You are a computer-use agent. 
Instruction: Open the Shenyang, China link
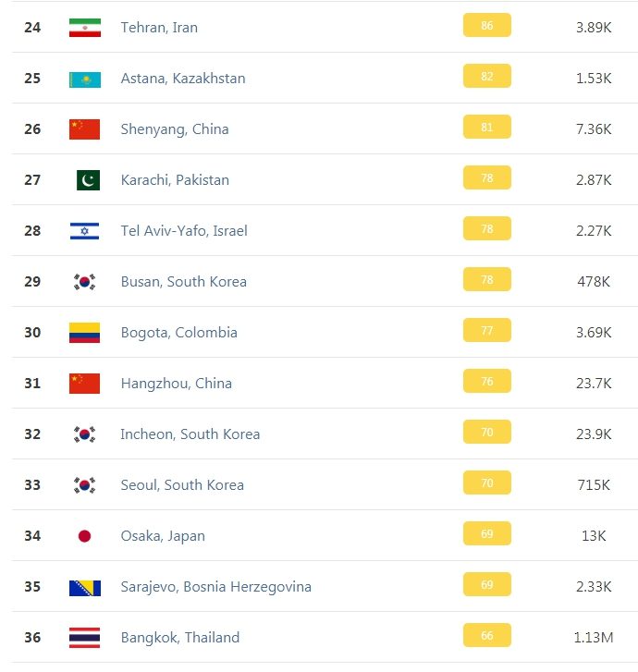(x=175, y=129)
